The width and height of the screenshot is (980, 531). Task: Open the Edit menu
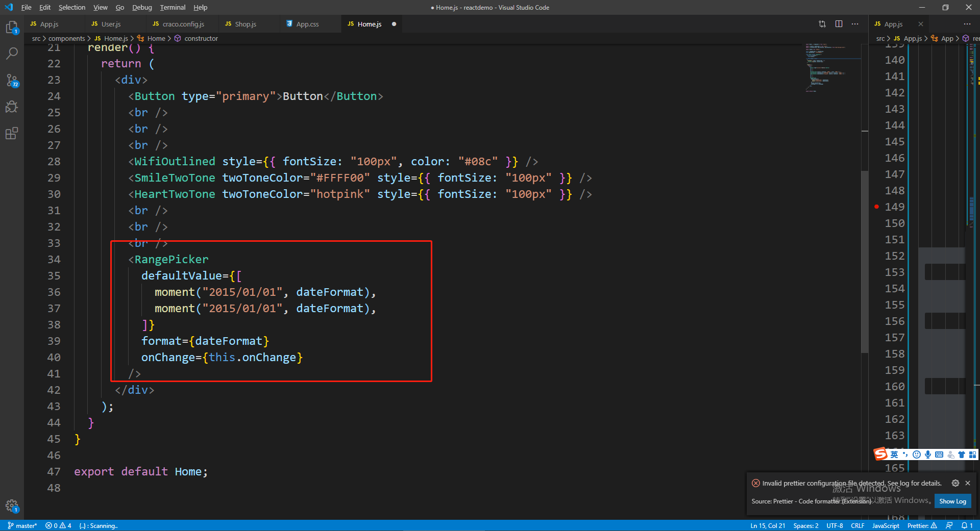(45, 7)
